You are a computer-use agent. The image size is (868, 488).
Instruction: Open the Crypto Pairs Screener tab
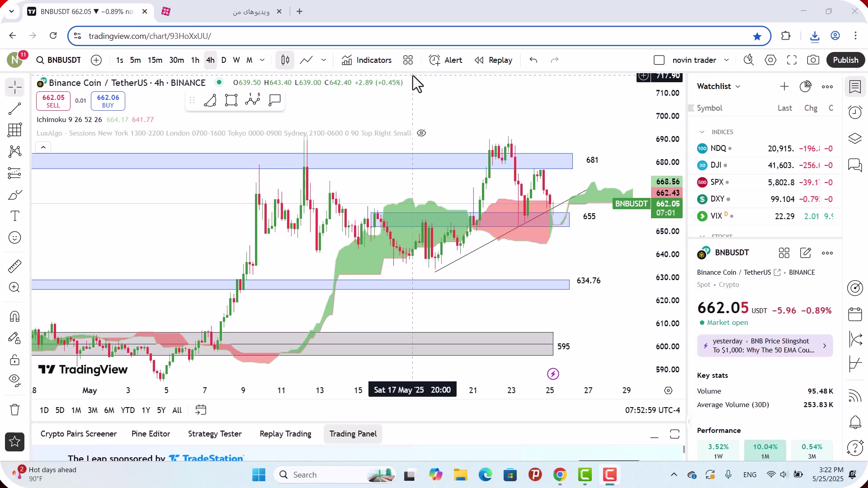[79, 434]
